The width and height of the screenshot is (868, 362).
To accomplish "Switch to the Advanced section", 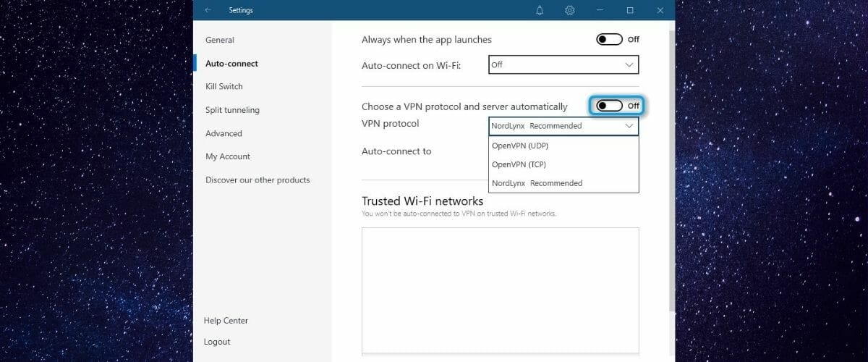I will [224, 133].
